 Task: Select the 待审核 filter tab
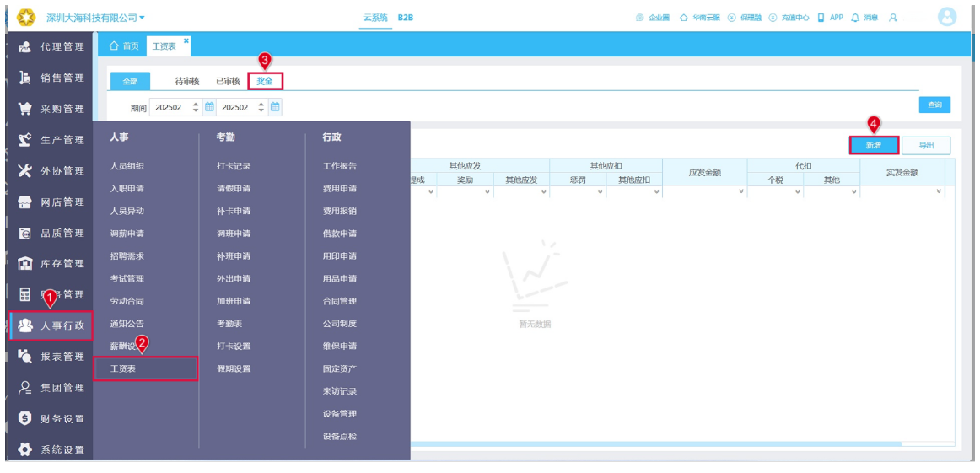coord(187,81)
